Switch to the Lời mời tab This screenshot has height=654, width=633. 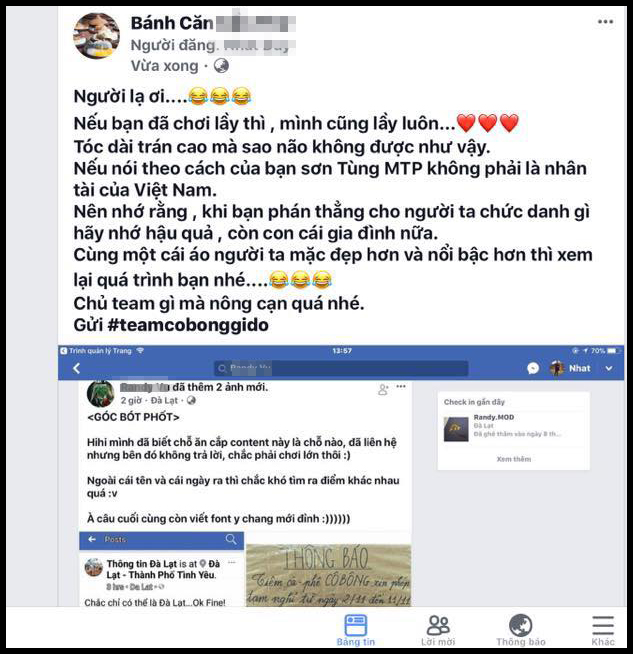(x=438, y=630)
